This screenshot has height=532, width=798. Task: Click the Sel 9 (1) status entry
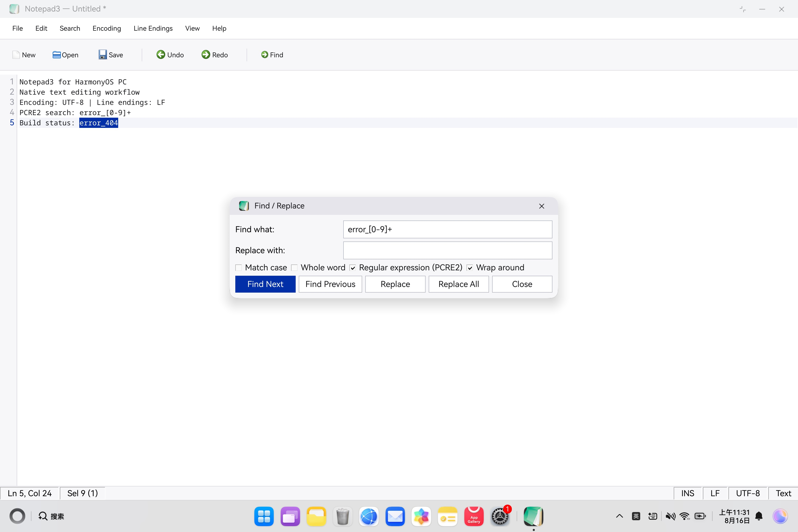pos(82,493)
